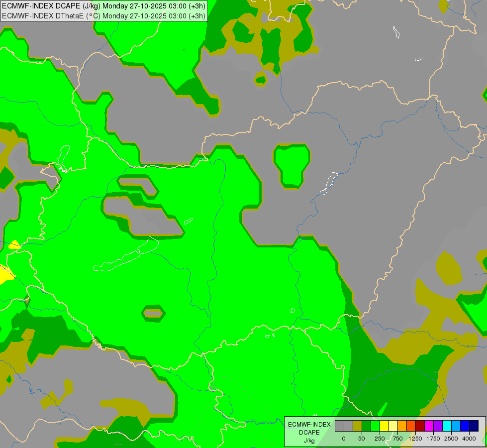The image size is (487, 448).
Task: Click the pale yellow legend swatch
Action: (x=393, y=426)
